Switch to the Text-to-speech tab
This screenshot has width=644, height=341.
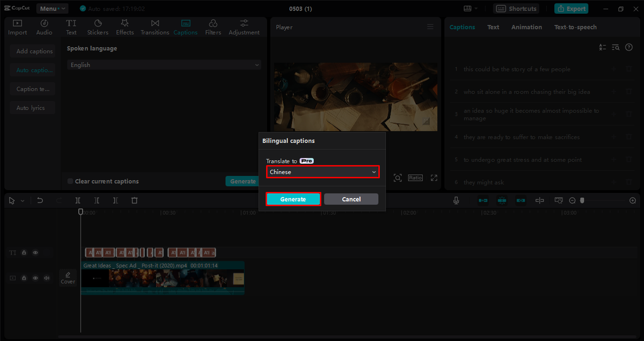576,27
